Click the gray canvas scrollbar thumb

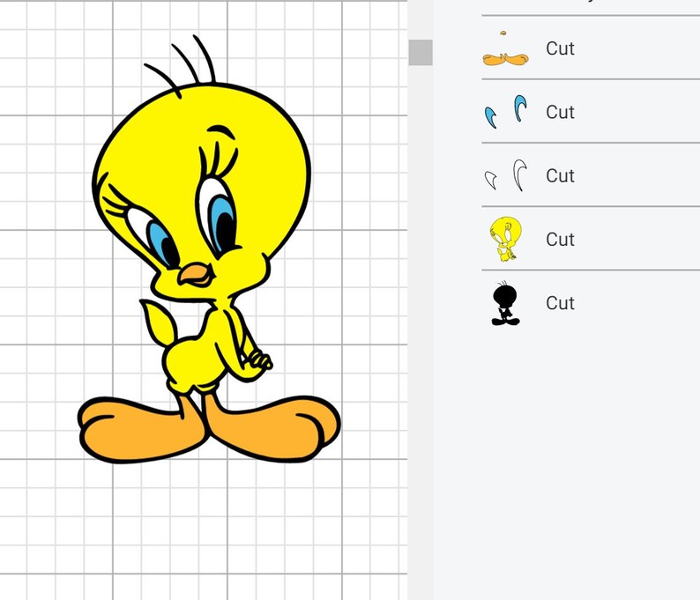point(421,53)
